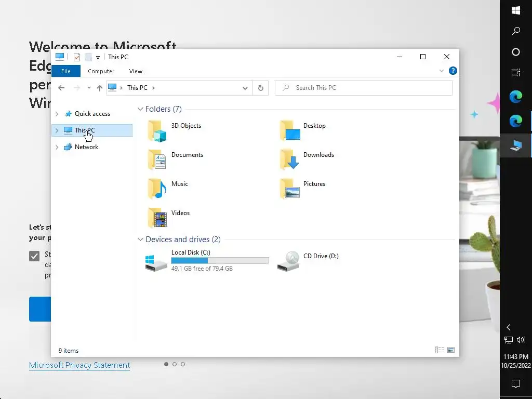Open the network tray icon
The height and width of the screenshot is (399, 532).
pos(508,340)
